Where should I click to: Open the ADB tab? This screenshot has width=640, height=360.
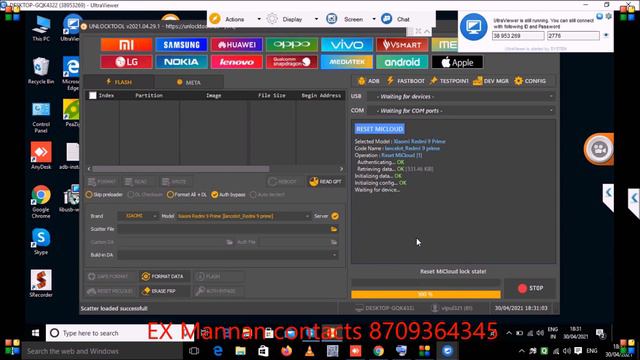point(369,81)
